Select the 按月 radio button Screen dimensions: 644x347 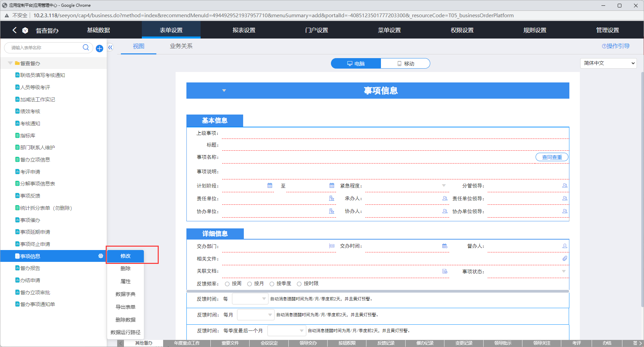tap(250, 284)
